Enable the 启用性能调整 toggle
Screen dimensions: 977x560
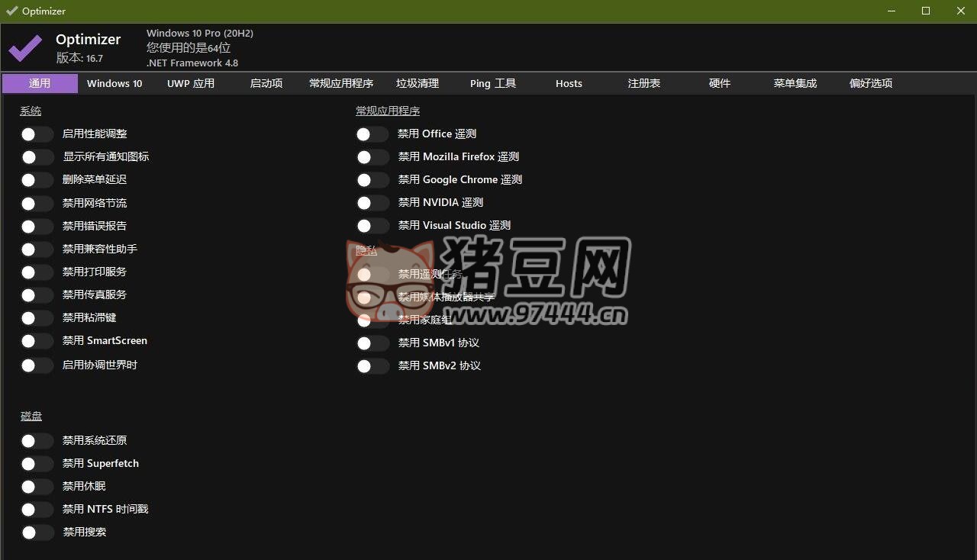[36, 134]
